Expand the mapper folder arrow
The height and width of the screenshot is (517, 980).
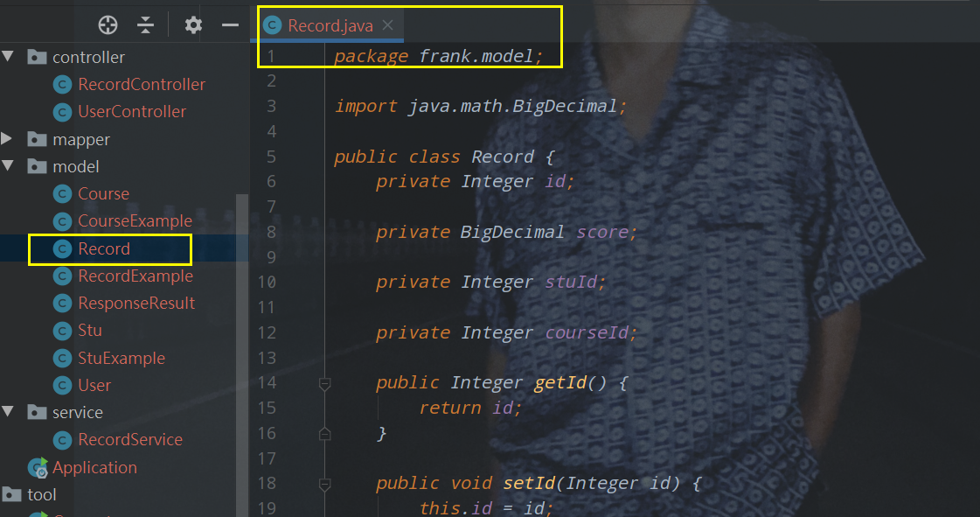[7, 138]
